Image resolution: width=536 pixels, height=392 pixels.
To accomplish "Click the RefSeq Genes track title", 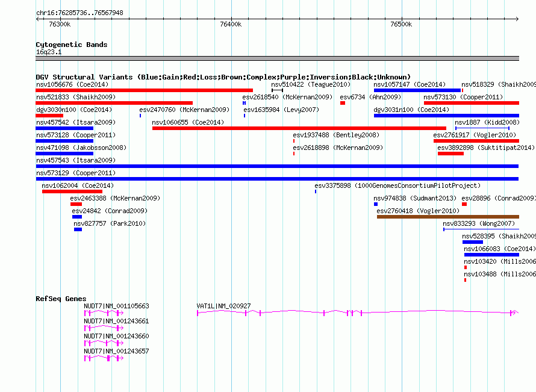I will (x=61, y=299).
